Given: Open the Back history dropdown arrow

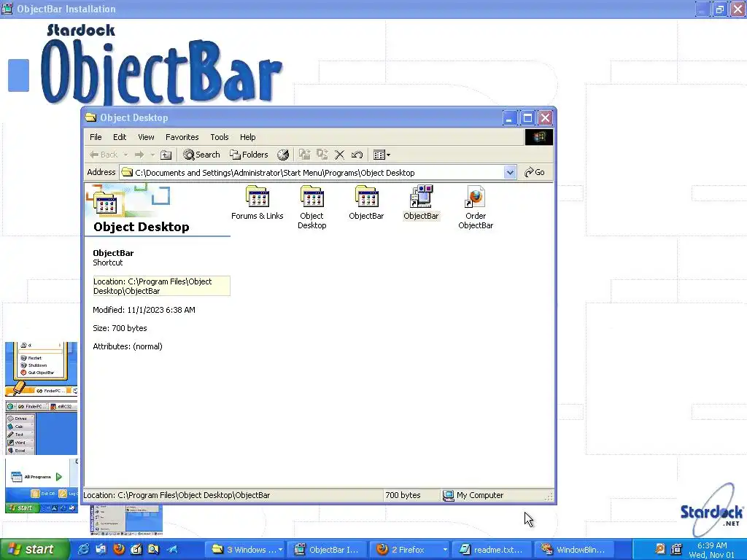Looking at the screenshot, I should [125, 155].
